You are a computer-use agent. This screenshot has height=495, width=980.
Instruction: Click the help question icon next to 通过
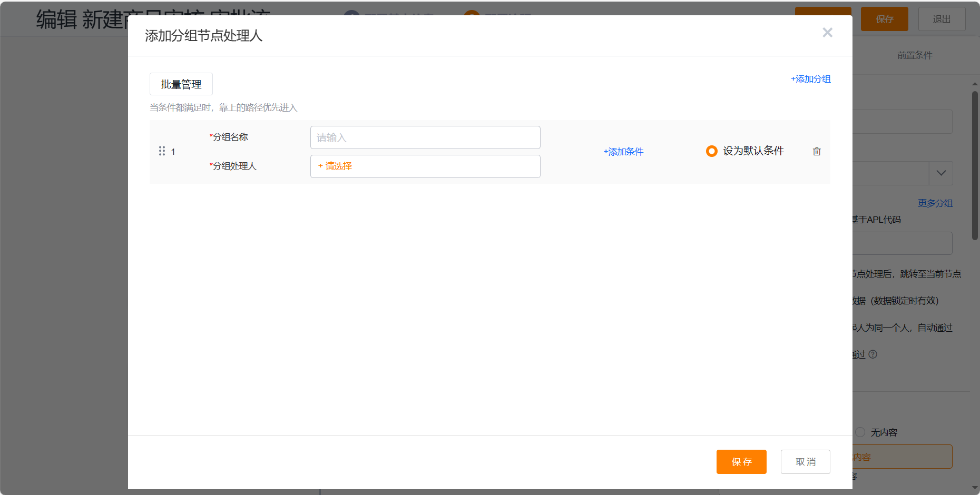[873, 354]
